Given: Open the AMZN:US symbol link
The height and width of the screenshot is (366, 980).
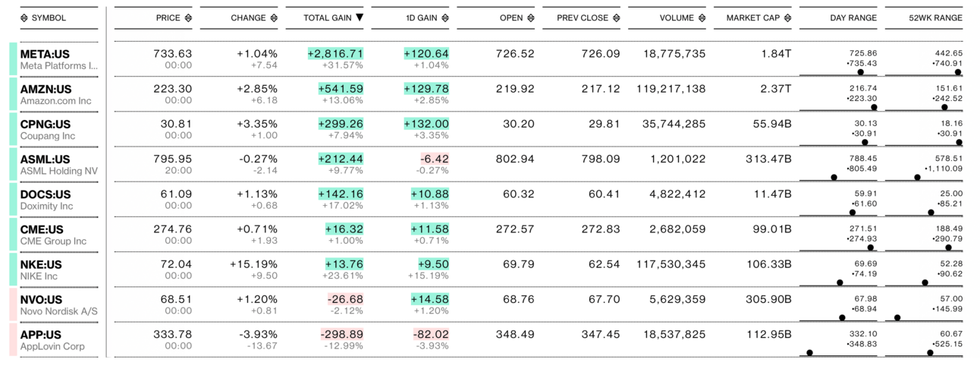Looking at the screenshot, I should tap(46, 89).
